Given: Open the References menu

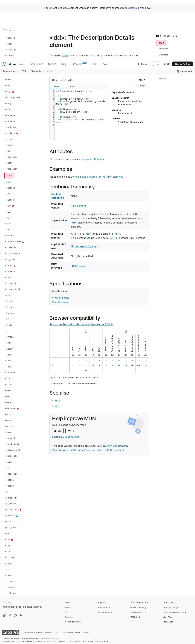Looking at the screenshot, I should click(x=37, y=64).
